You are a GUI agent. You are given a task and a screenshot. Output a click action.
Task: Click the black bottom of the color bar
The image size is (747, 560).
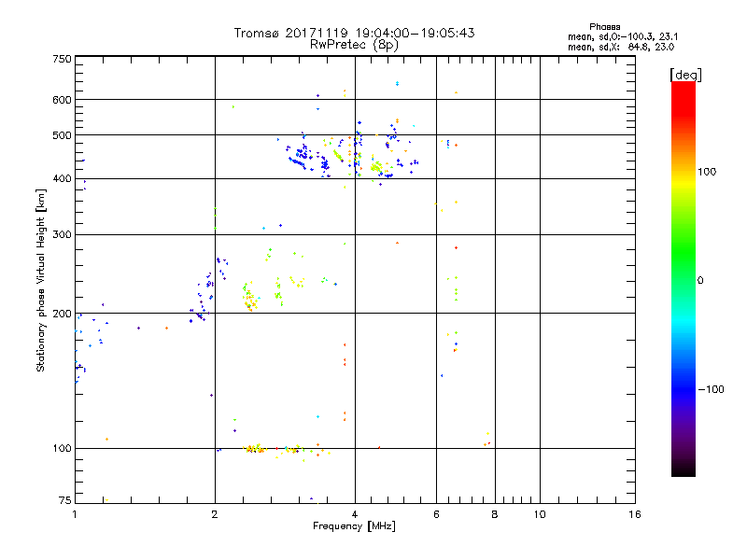coord(684,469)
